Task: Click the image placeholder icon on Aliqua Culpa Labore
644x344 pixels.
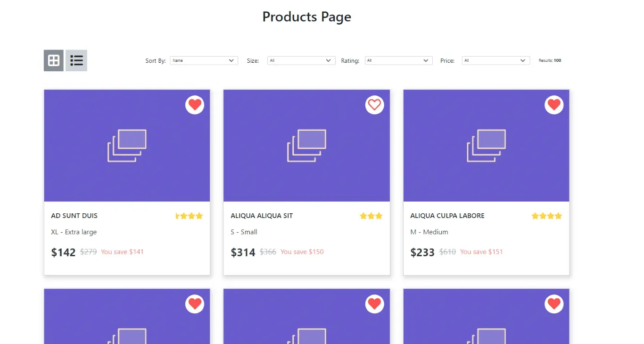Action: (x=486, y=145)
